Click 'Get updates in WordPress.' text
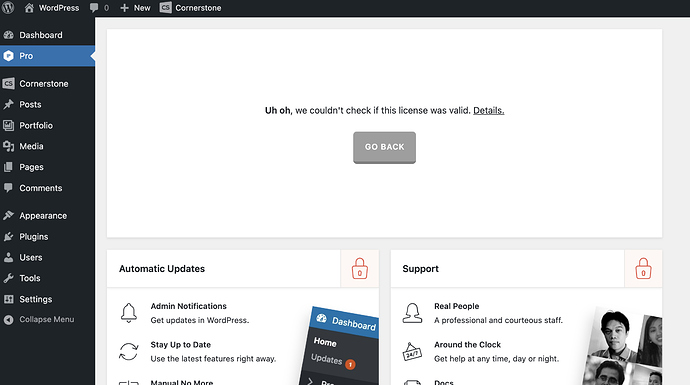The height and width of the screenshot is (385, 690). pyautogui.click(x=200, y=320)
